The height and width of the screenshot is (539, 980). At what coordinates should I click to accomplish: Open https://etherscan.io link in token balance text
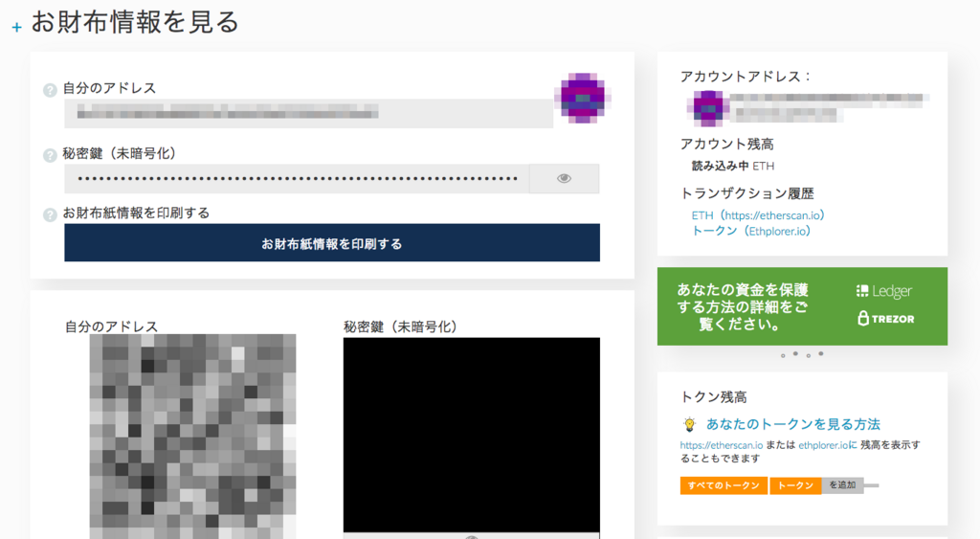(x=722, y=445)
